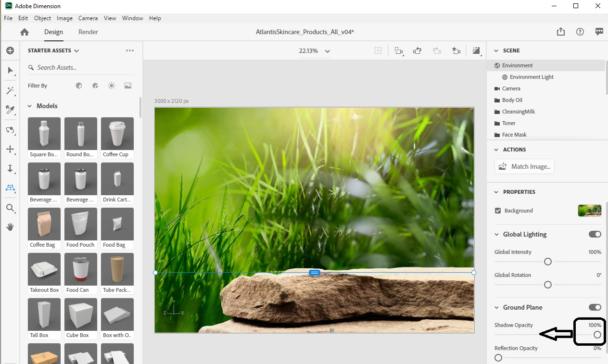This screenshot has height=364, width=608.
Task: Select the Magic Wand tool
Action: click(x=10, y=90)
